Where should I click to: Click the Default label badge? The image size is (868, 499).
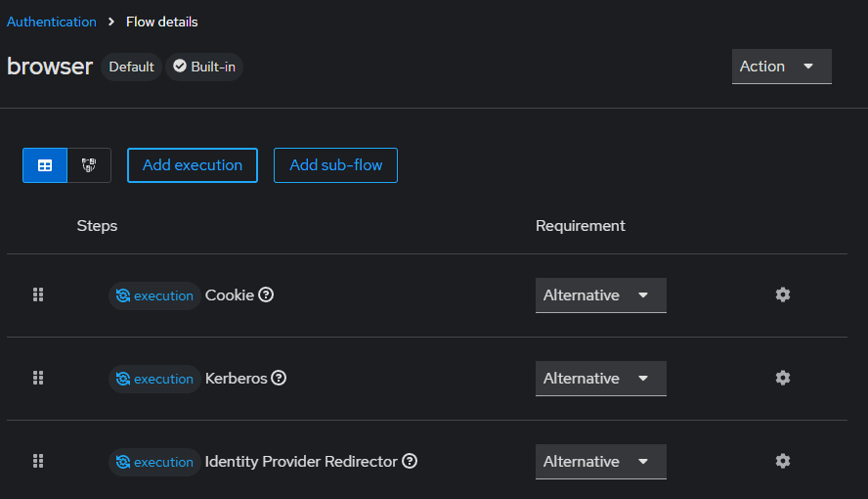tap(131, 67)
